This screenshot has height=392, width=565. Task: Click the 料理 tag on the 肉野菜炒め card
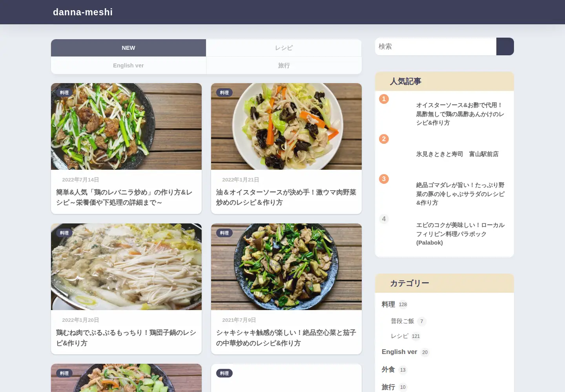tap(224, 93)
